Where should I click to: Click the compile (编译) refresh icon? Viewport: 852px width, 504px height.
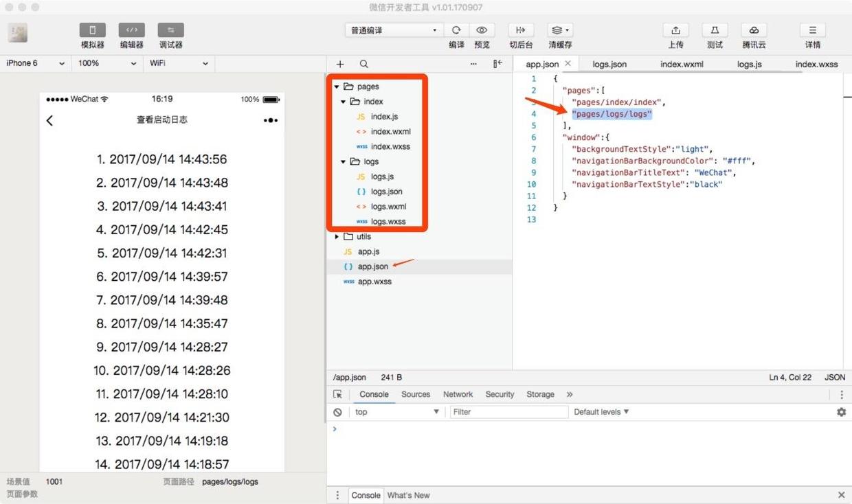pyautogui.click(x=456, y=30)
